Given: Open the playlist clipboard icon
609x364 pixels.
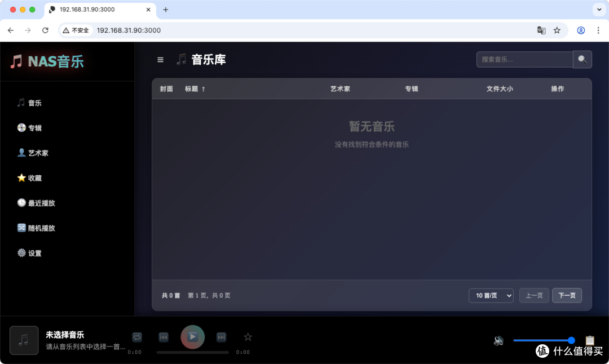Looking at the screenshot, I should tap(590, 340).
